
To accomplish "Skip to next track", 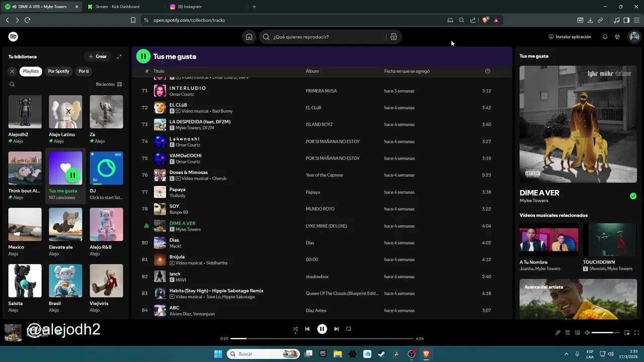I will pyautogui.click(x=336, y=329).
